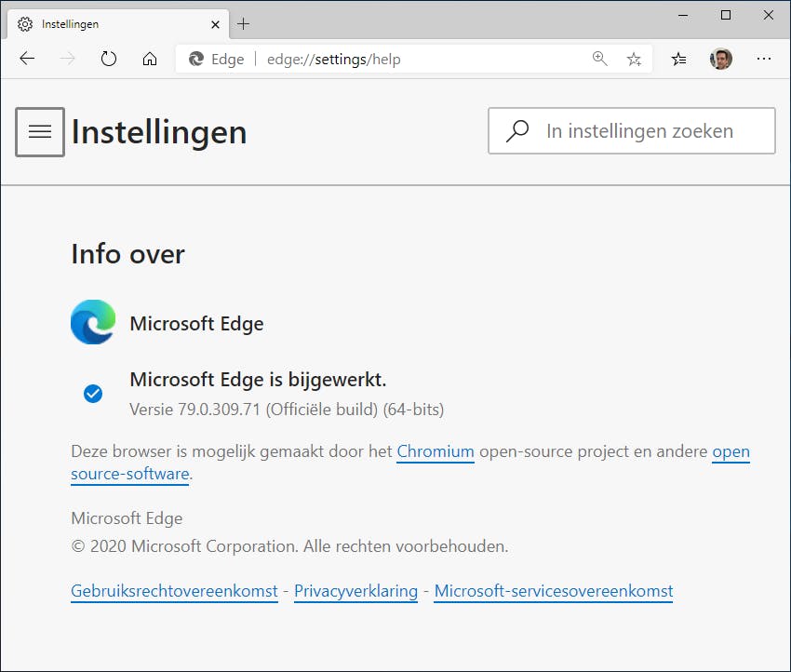Open the Privacyverklaring link
This screenshot has width=791, height=672.
tap(355, 591)
